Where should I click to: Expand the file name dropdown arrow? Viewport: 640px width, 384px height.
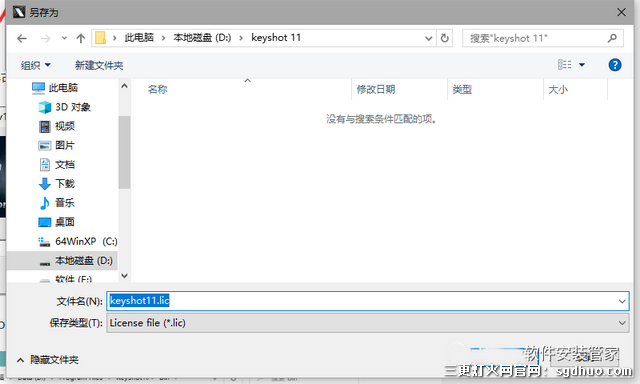[622, 301]
